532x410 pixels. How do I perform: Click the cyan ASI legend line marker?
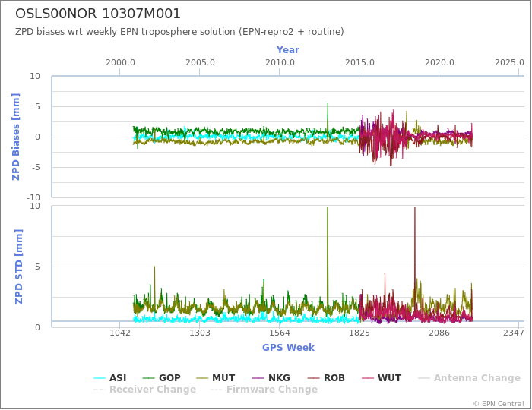[x=100, y=378]
